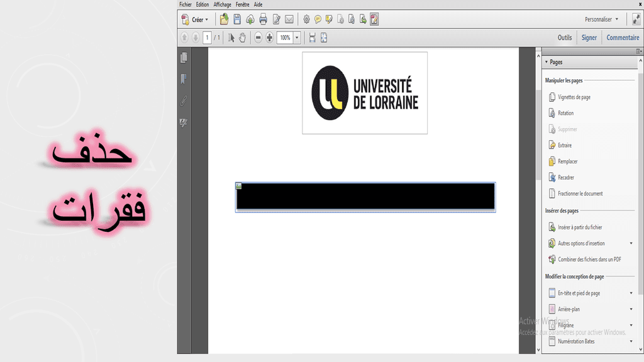Image resolution: width=644 pixels, height=362 pixels.
Task: Open the bookmarks panel in left sidebar
Action: 184,79
